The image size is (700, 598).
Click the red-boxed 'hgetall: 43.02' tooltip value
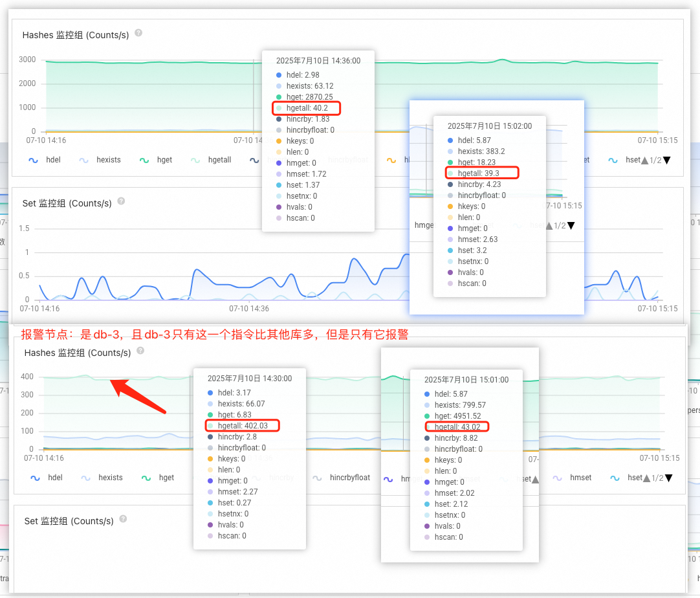457,427
